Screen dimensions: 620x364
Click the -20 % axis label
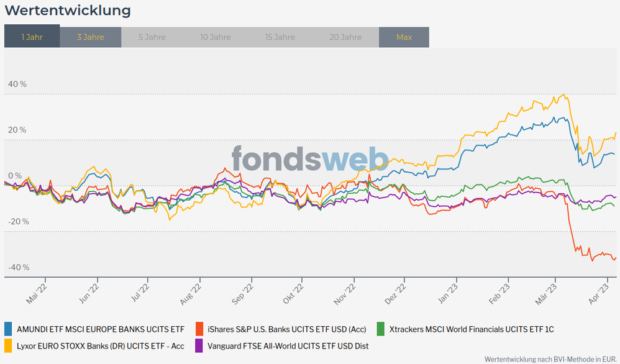19,222
